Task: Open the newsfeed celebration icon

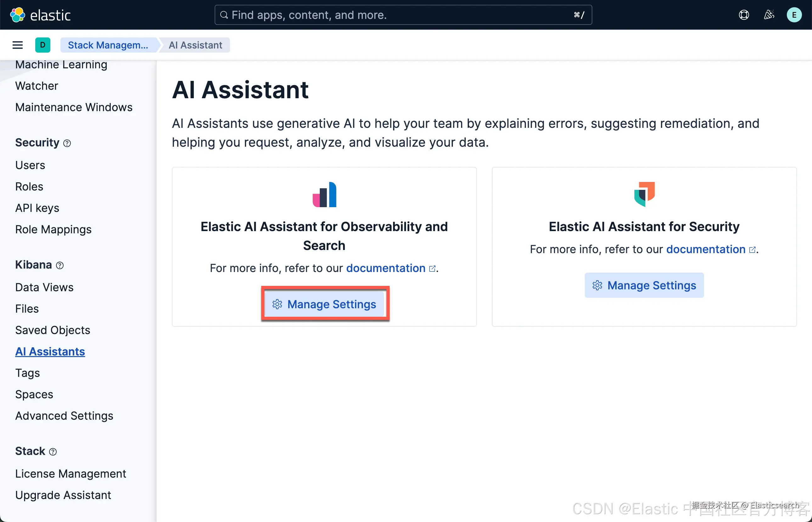Action: (x=769, y=15)
